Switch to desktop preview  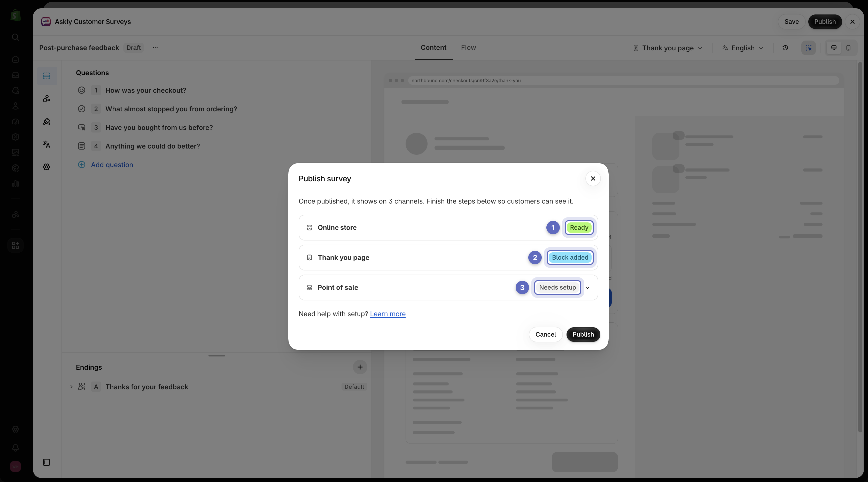click(x=834, y=48)
